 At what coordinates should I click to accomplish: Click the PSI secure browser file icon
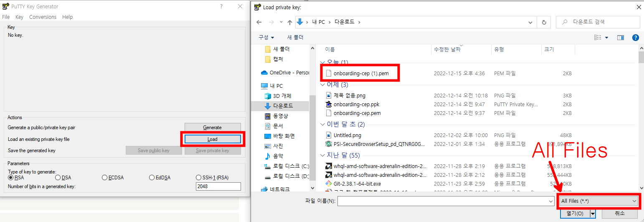click(x=328, y=144)
